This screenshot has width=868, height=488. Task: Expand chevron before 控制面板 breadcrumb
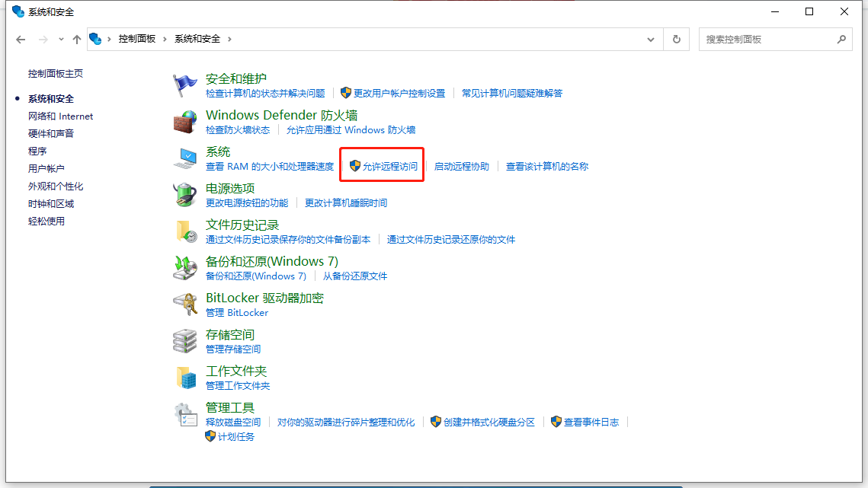click(x=109, y=39)
